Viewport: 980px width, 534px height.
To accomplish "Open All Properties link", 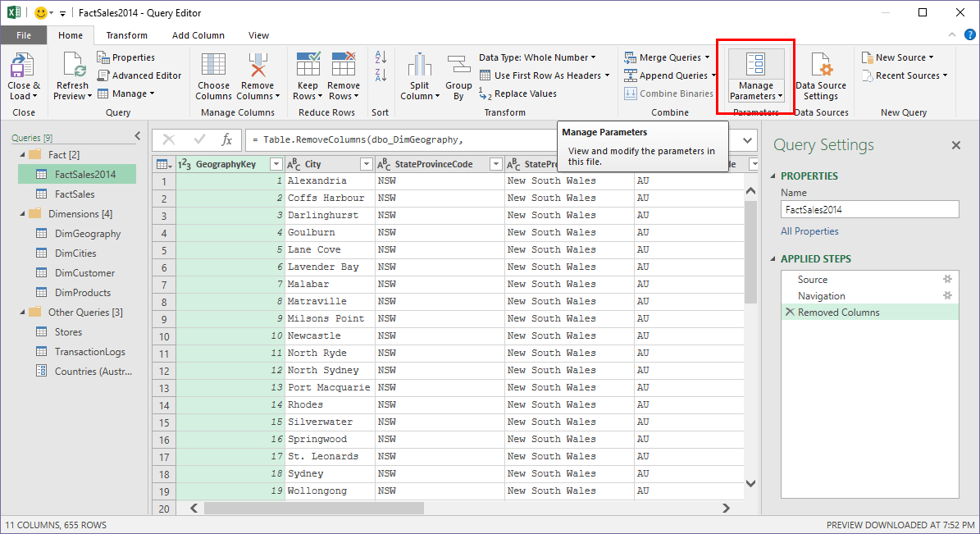I will pyautogui.click(x=809, y=231).
